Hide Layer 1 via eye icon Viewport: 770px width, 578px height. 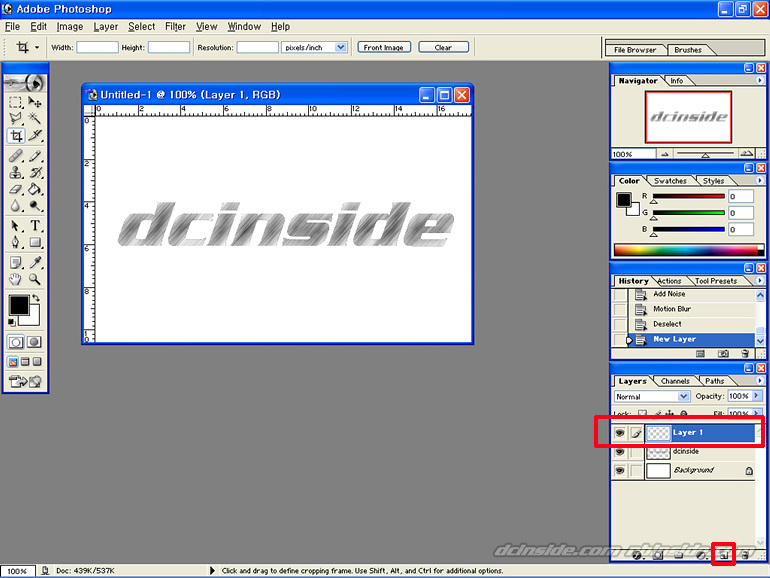pyautogui.click(x=620, y=433)
